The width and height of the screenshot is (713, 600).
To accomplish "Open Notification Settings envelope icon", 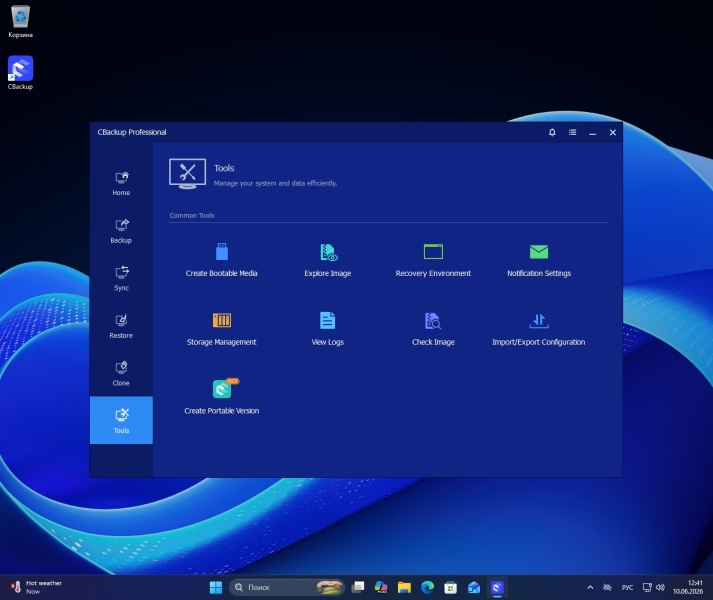I will point(539,252).
